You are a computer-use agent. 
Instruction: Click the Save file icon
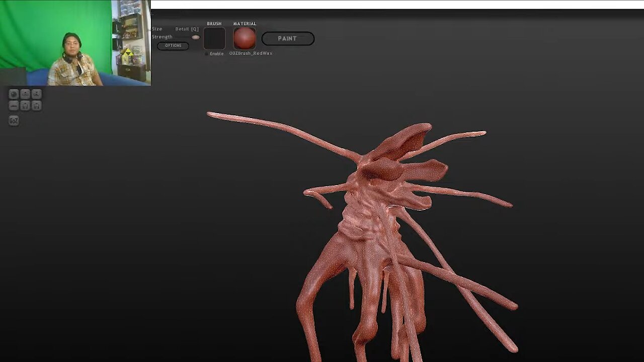[x=37, y=106]
